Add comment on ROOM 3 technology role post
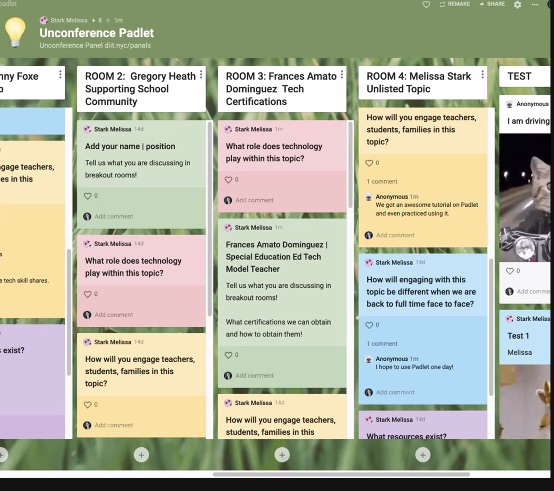 (x=254, y=200)
